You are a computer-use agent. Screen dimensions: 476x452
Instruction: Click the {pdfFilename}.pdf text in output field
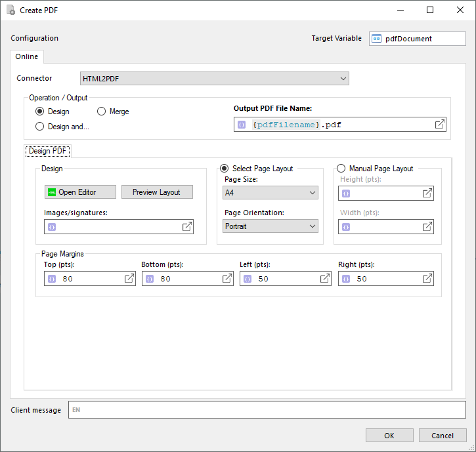click(x=297, y=125)
